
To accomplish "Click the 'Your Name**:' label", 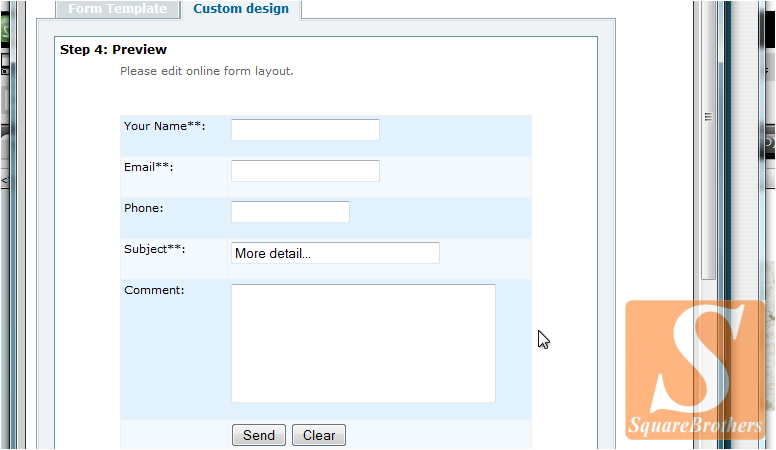I will pyautogui.click(x=164, y=126).
